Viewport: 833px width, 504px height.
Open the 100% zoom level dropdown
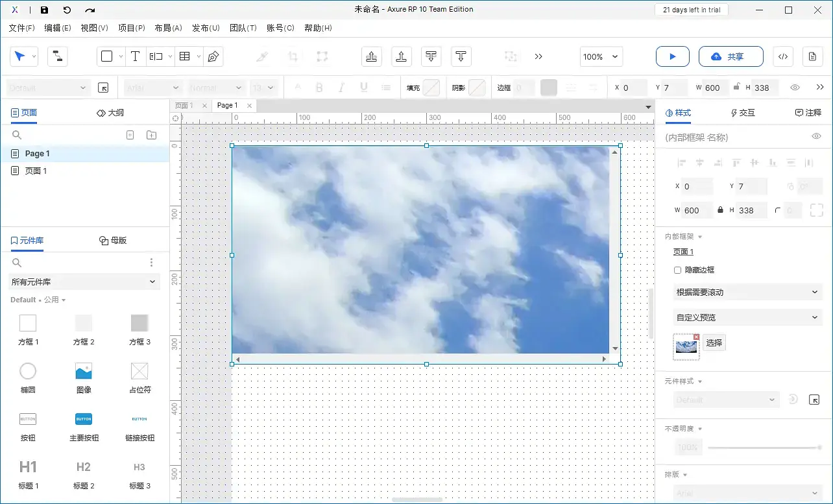600,56
